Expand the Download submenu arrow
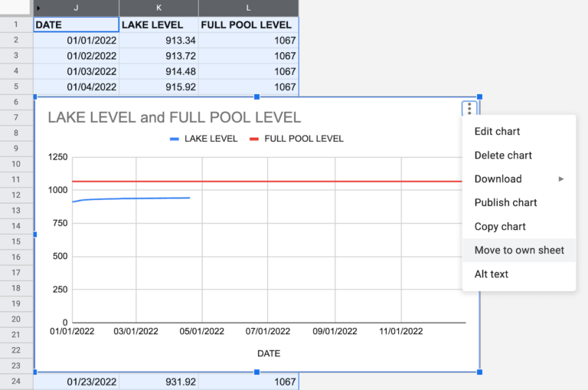 [x=560, y=179]
